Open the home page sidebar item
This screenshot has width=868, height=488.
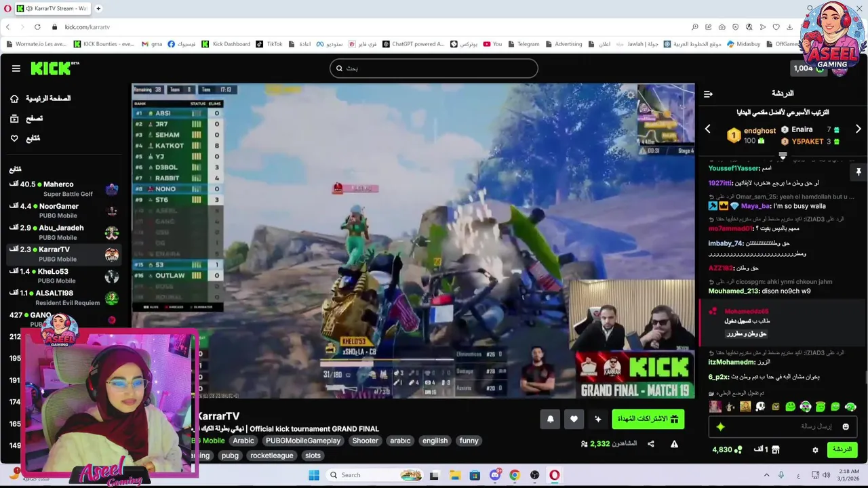(x=41, y=98)
